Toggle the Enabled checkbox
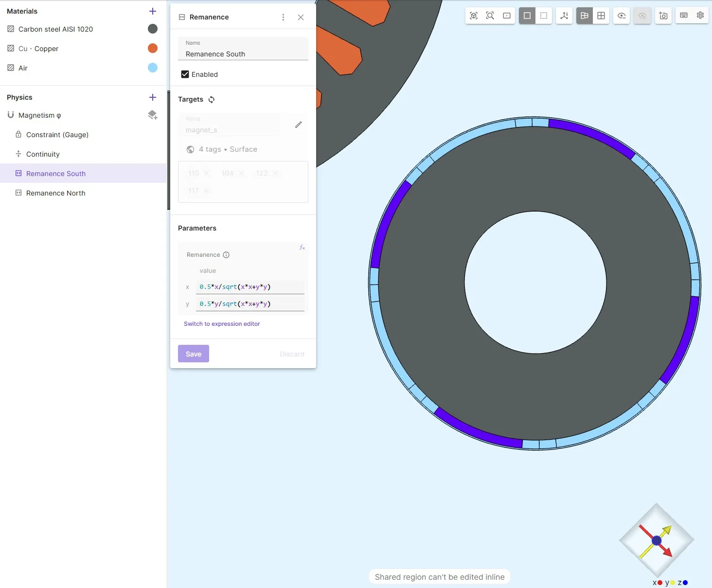Screen dimensions: 712x588 tap(185, 74)
